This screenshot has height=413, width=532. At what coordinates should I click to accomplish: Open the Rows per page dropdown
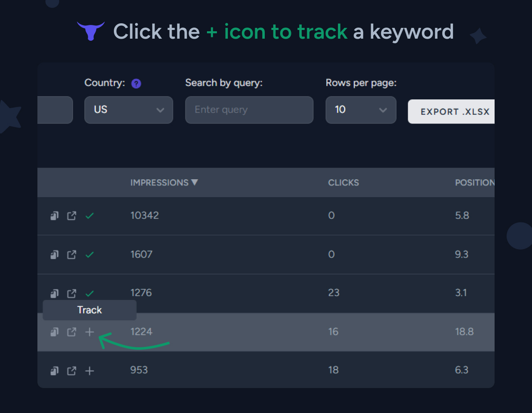361,110
